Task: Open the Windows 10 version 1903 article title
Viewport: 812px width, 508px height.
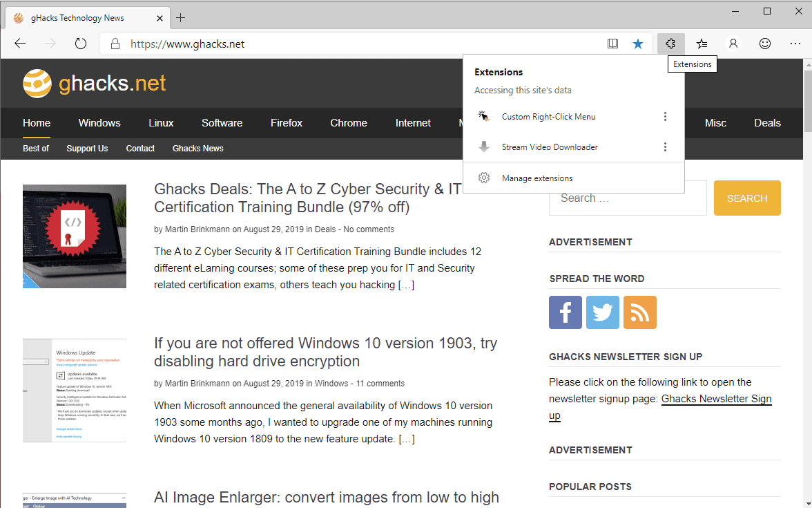Action: click(x=325, y=352)
